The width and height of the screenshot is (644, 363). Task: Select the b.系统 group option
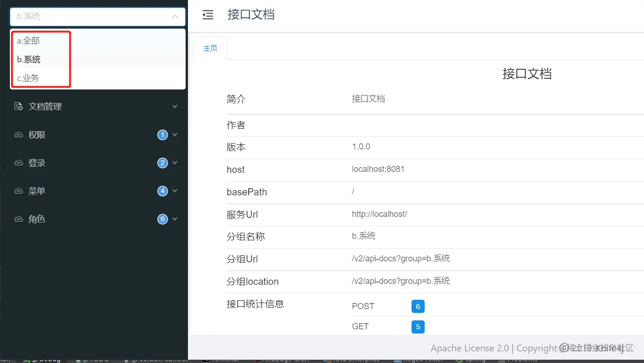pyautogui.click(x=30, y=59)
